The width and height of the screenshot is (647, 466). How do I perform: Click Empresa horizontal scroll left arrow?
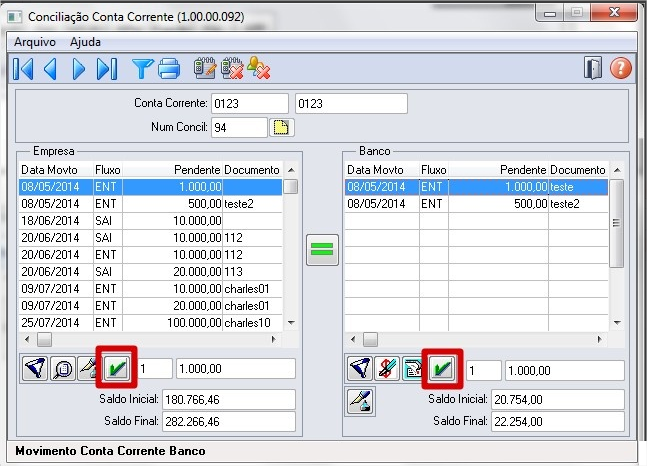pyautogui.click(x=27, y=340)
